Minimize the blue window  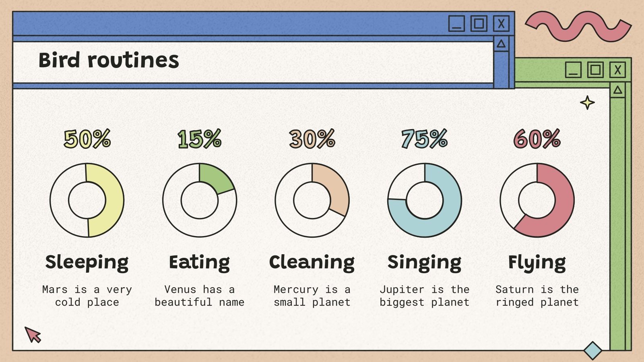[456, 24]
